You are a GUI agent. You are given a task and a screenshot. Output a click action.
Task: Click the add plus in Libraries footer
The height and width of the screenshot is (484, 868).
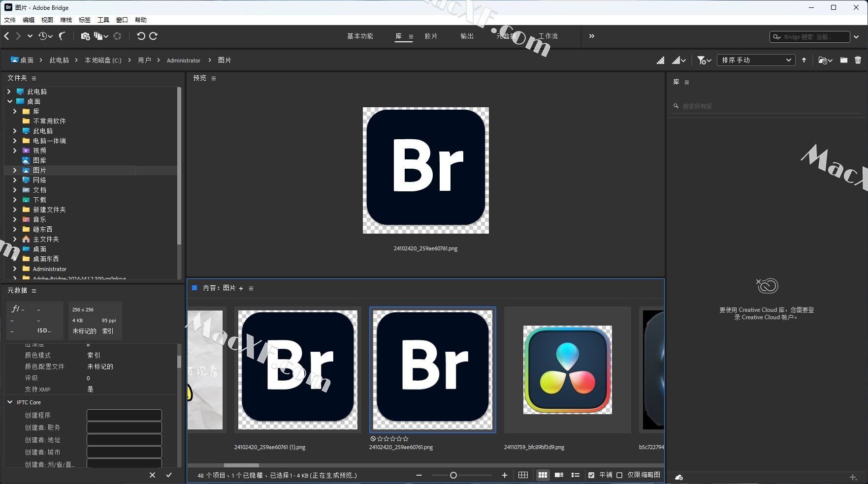(x=853, y=477)
